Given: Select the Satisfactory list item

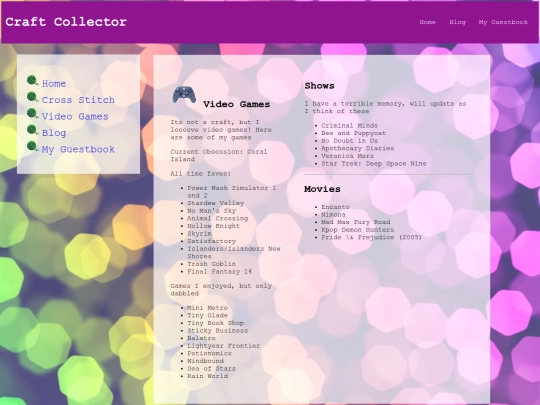Looking at the screenshot, I should click(x=211, y=241).
